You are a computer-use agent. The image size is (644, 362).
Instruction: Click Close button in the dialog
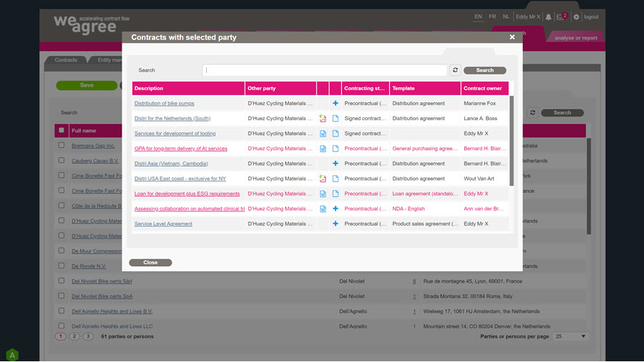150,263
